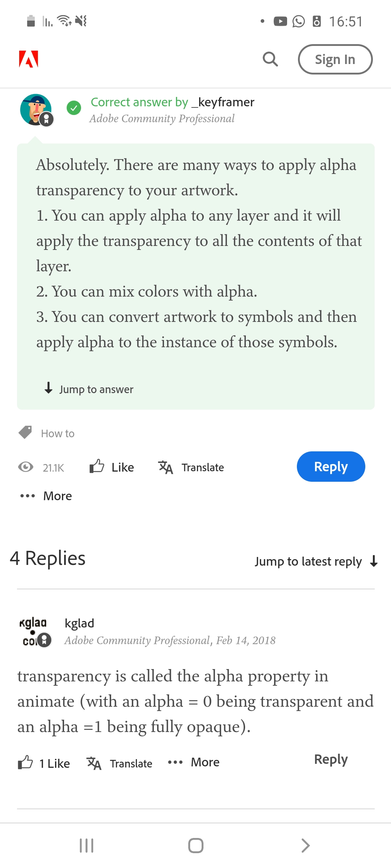
Task: Tap the green correct answer checkmark
Action: click(74, 108)
